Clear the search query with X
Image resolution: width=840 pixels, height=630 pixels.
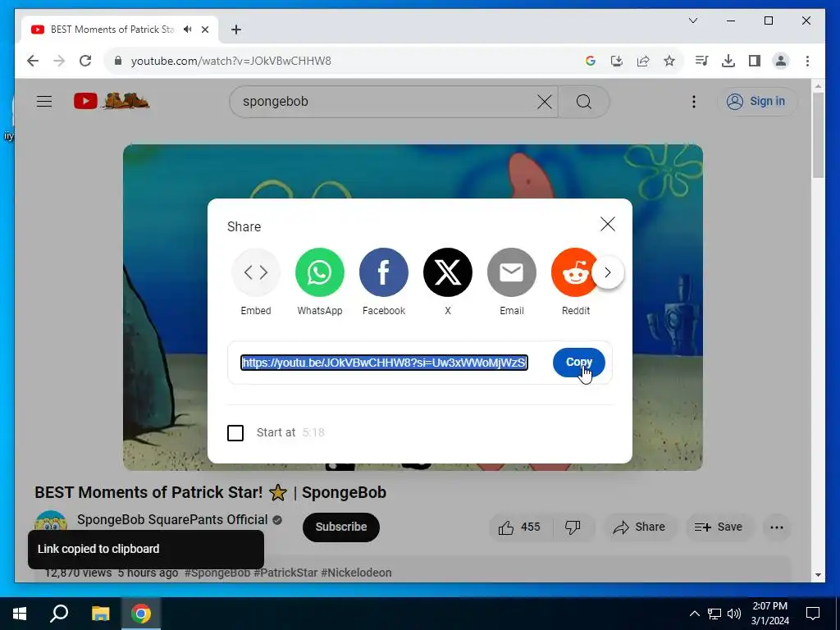pos(545,101)
